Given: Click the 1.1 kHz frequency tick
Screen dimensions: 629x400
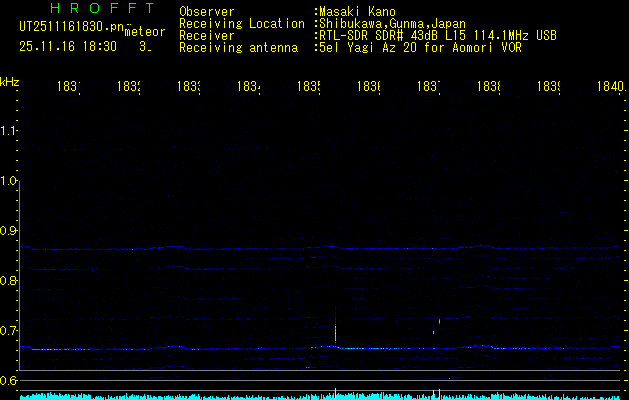Looking at the screenshot, I should 9,131.
